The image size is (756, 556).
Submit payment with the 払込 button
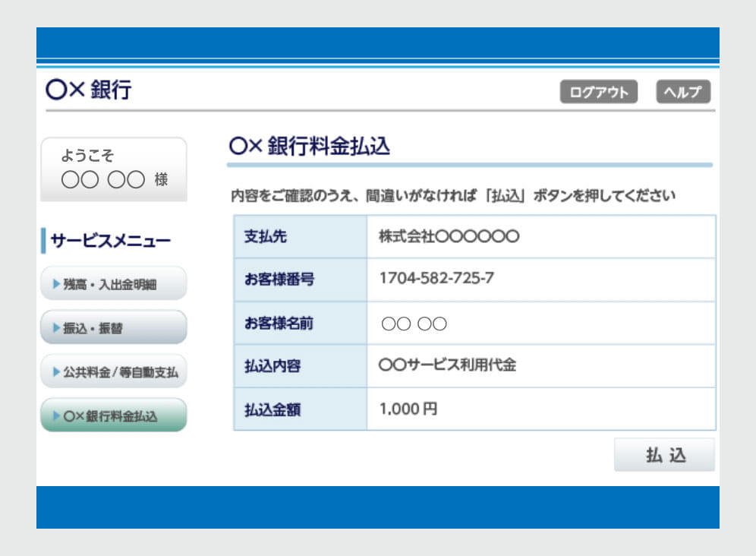(664, 455)
